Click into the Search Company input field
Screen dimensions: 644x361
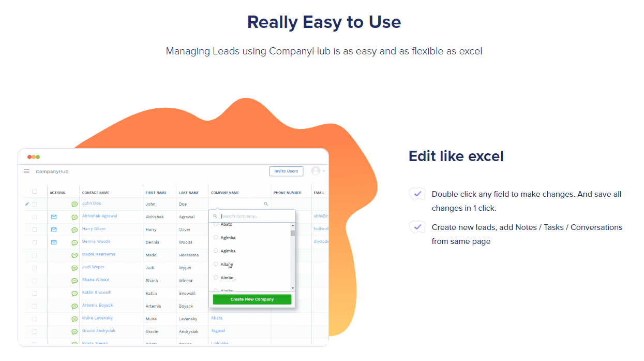pyautogui.click(x=253, y=216)
